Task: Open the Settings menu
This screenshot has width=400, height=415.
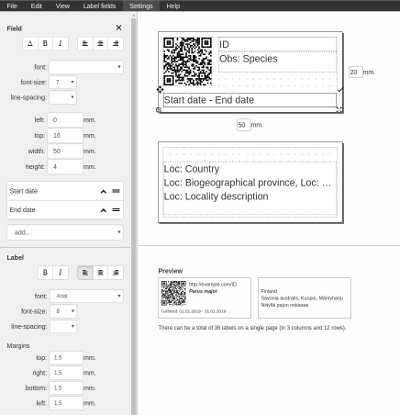Action: (141, 6)
